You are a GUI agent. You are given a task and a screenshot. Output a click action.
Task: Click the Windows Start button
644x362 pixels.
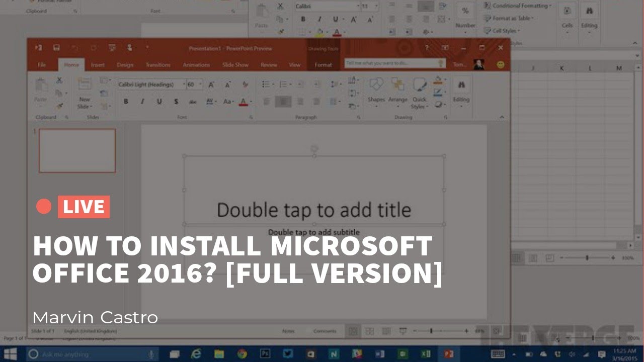coord(10,354)
